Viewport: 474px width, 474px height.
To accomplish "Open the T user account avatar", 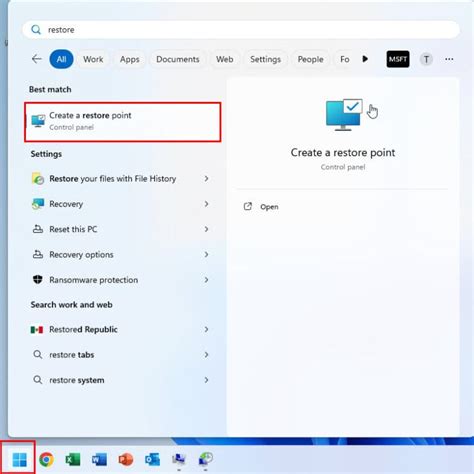I will (x=426, y=59).
